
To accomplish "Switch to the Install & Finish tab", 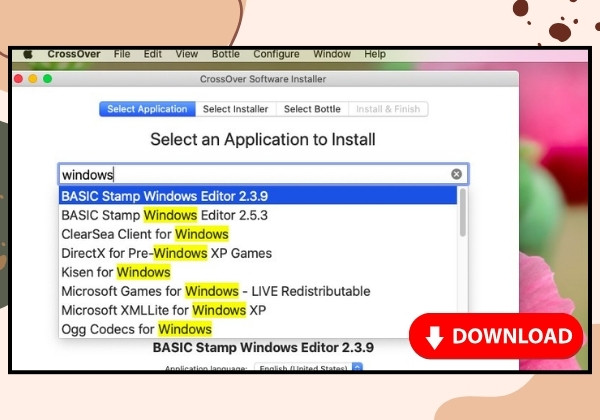I will (388, 109).
